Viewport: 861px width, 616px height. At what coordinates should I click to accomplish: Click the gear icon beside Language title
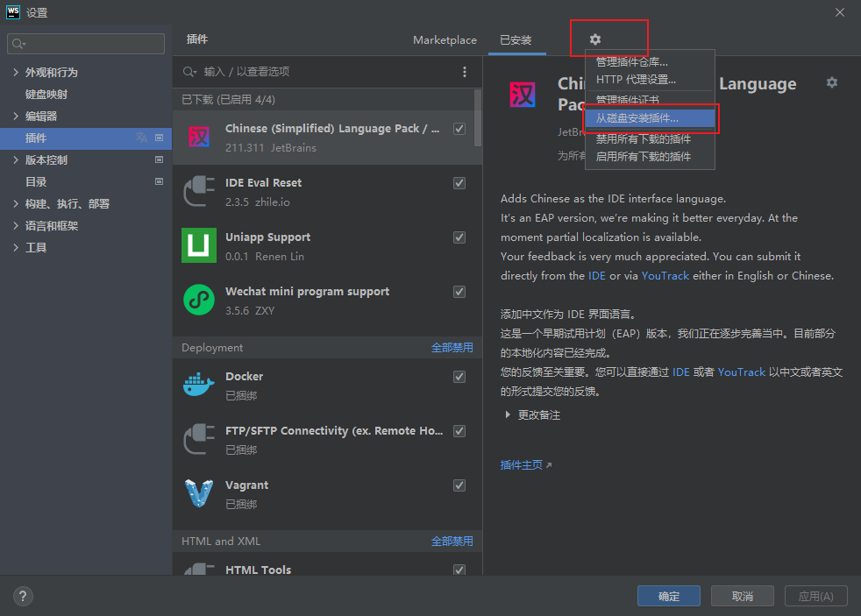pos(832,82)
